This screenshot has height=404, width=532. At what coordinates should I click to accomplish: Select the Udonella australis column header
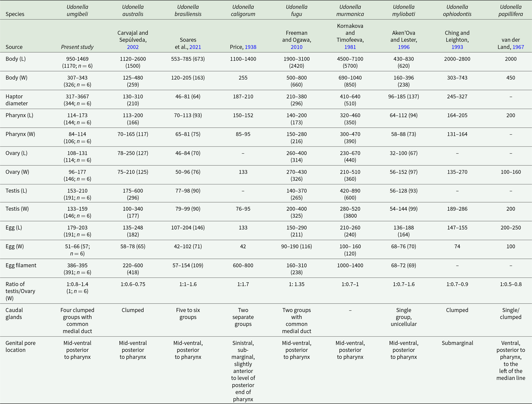click(x=133, y=10)
